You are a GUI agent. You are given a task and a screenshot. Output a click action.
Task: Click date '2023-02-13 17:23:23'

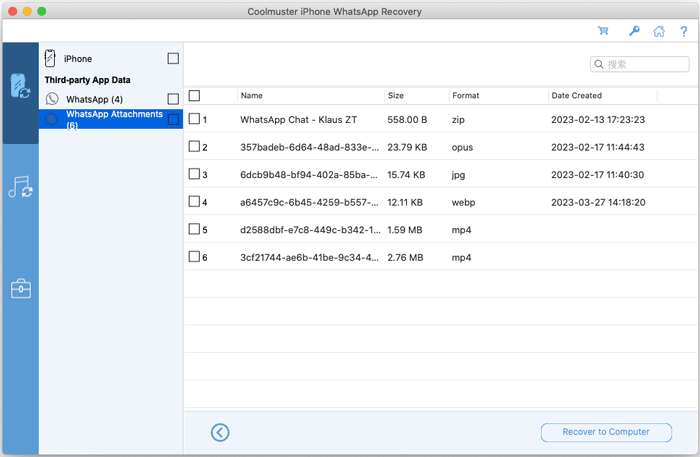(x=598, y=120)
